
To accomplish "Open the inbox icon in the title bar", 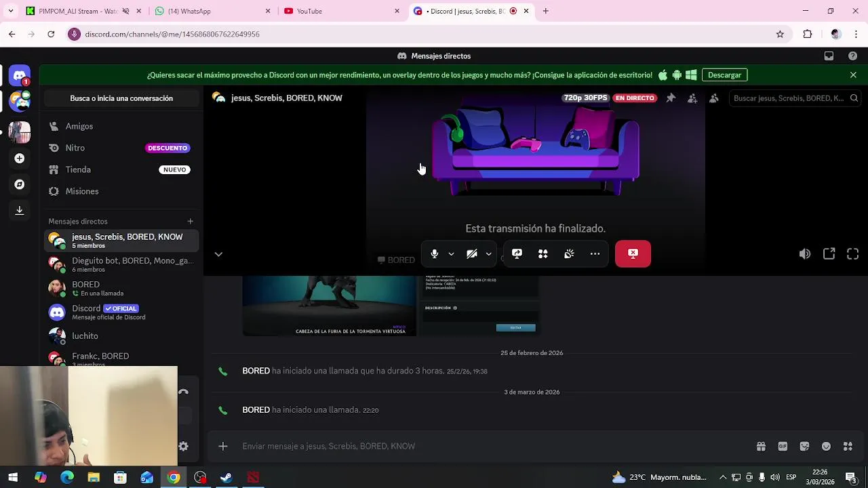I will pyautogui.click(x=829, y=56).
